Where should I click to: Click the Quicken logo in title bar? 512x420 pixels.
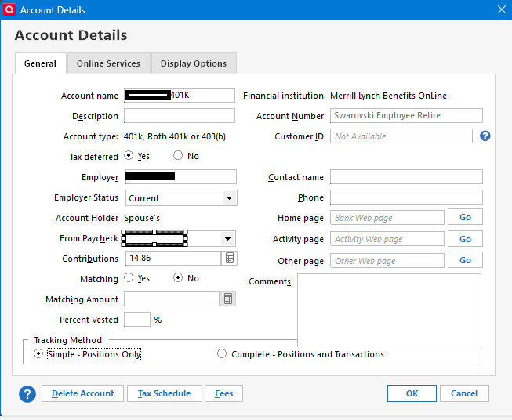point(9,9)
